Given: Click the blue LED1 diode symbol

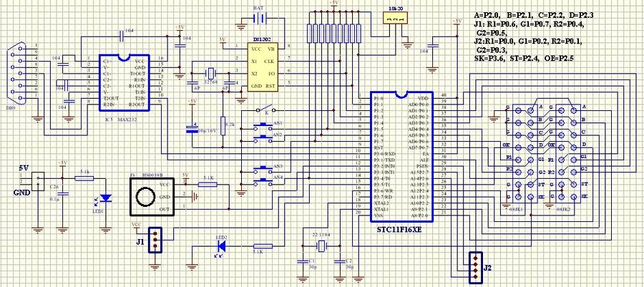Looking at the screenshot, I should pos(106,198).
